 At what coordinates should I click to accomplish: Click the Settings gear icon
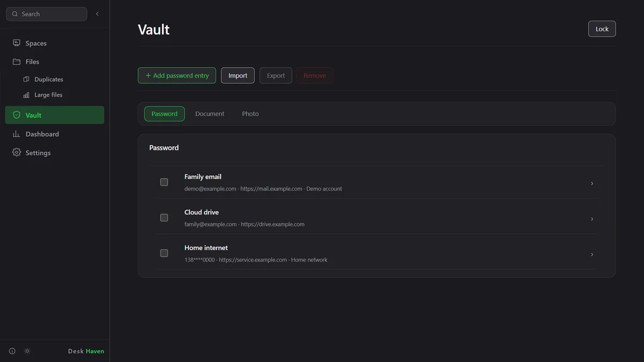[17, 153]
